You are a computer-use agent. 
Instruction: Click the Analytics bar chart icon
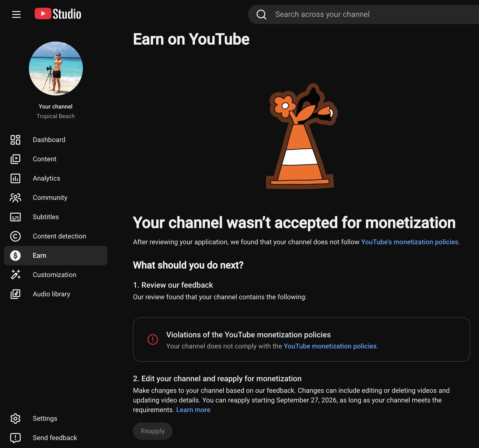15,178
